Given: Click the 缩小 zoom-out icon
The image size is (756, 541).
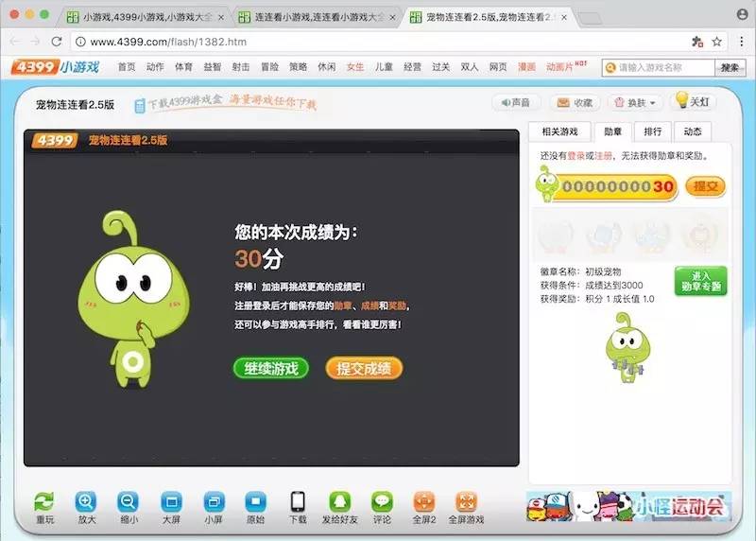Looking at the screenshot, I should click(129, 502).
